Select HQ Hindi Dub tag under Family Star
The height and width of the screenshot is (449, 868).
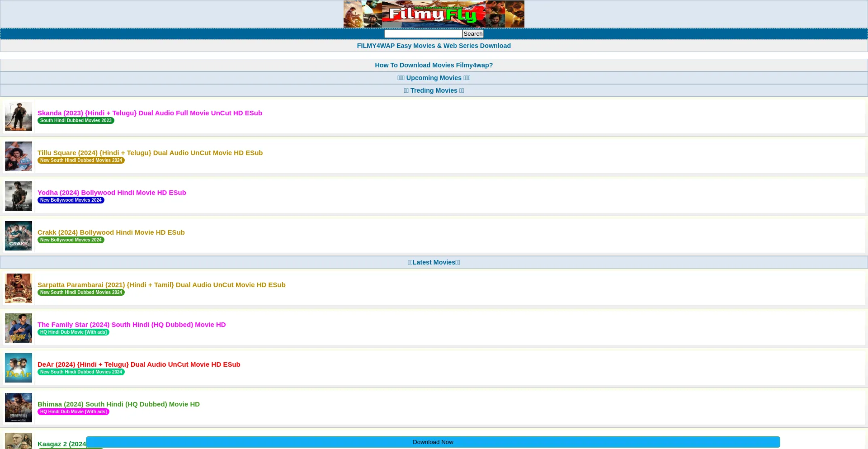tap(73, 332)
